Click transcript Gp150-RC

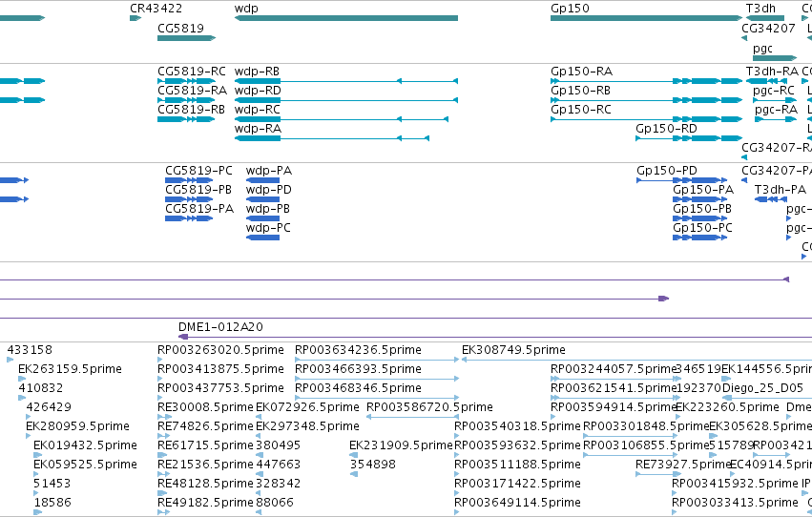coord(646,119)
